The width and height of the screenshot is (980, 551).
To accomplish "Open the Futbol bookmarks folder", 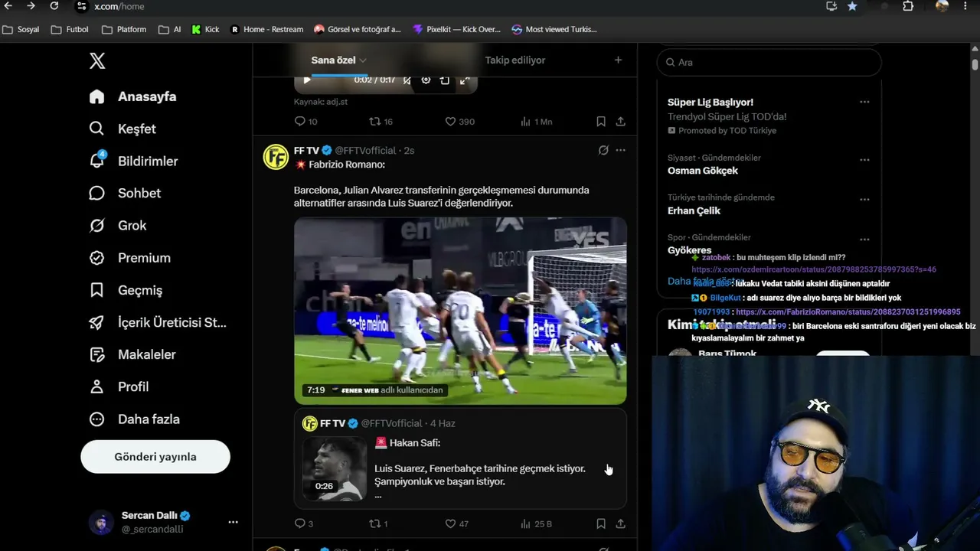I will coord(70,29).
